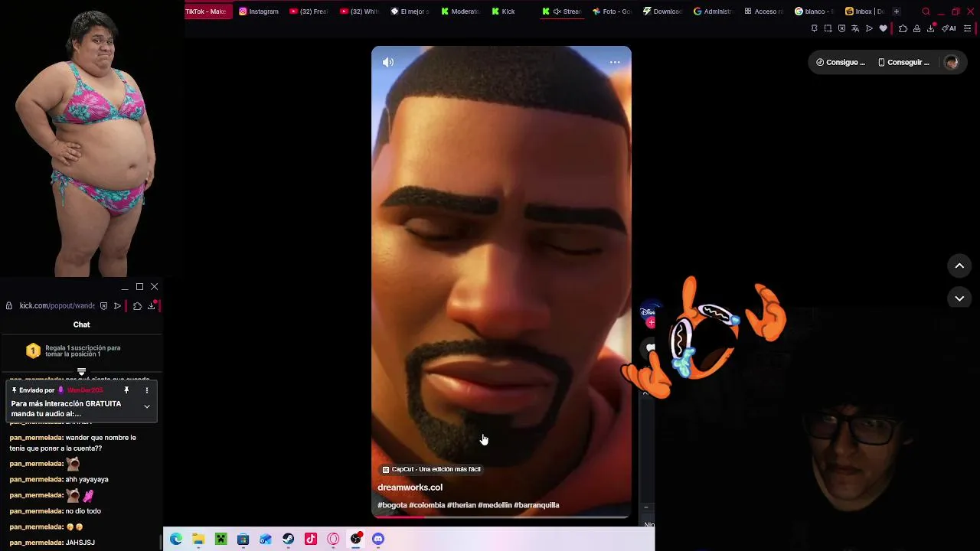Click the 'ahh yayayaya' chat message

[x=59, y=480]
